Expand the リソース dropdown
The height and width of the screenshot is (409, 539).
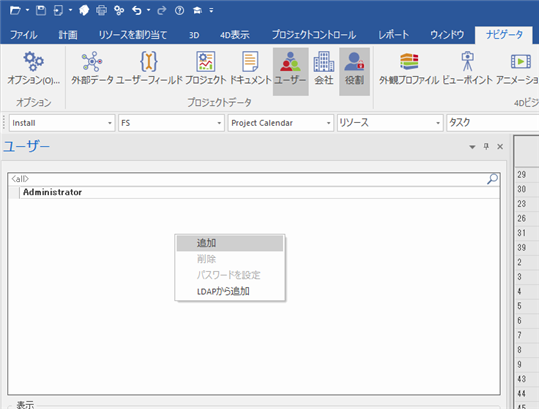point(438,123)
